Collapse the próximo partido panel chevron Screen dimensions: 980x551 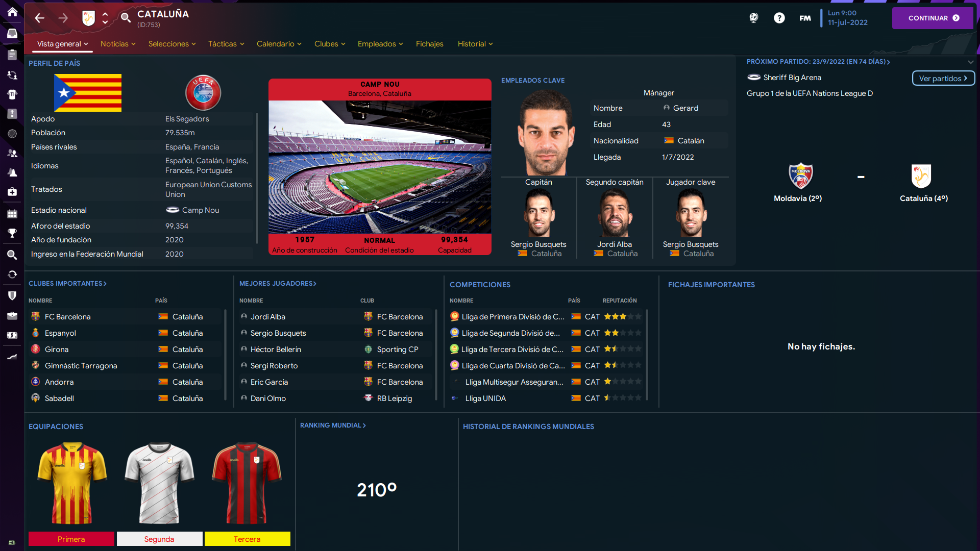point(970,62)
